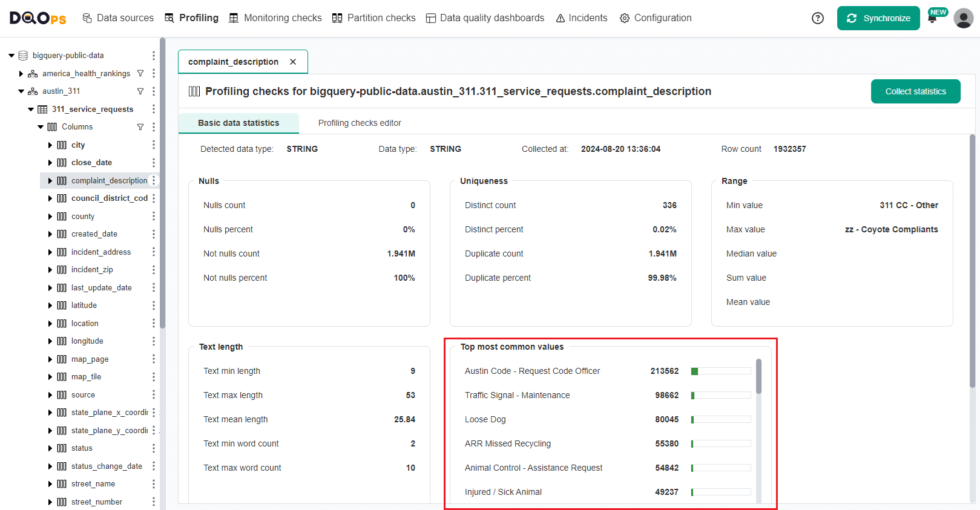Close the complaint_description tab

(293, 62)
